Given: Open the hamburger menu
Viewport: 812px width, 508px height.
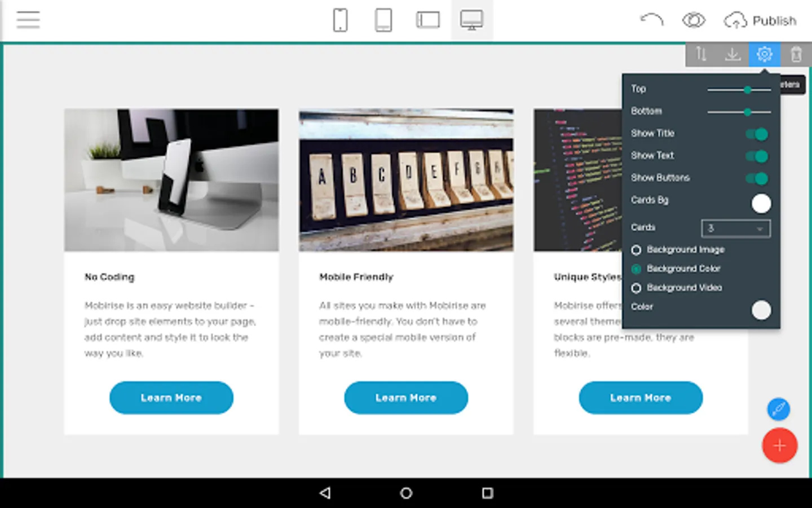Looking at the screenshot, I should click(28, 20).
